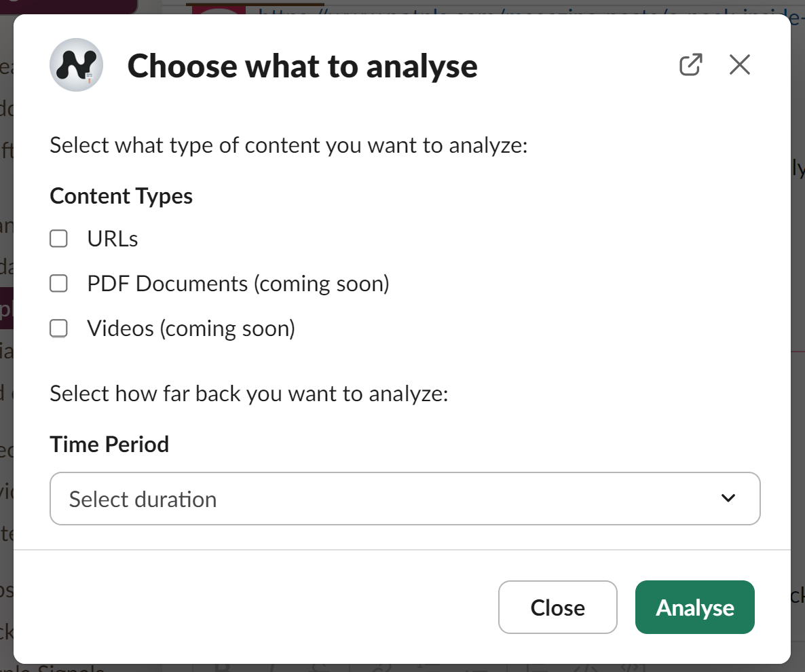The width and height of the screenshot is (805, 672).
Task: Expand Time Period using the chevron arrow
Action: (x=728, y=498)
